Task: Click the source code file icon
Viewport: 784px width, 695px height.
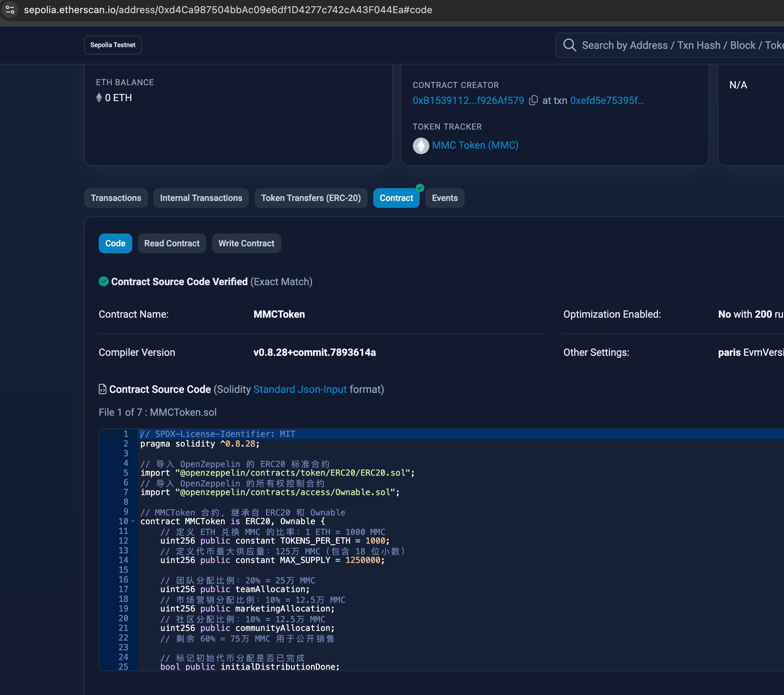Action: (x=103, y=389)
